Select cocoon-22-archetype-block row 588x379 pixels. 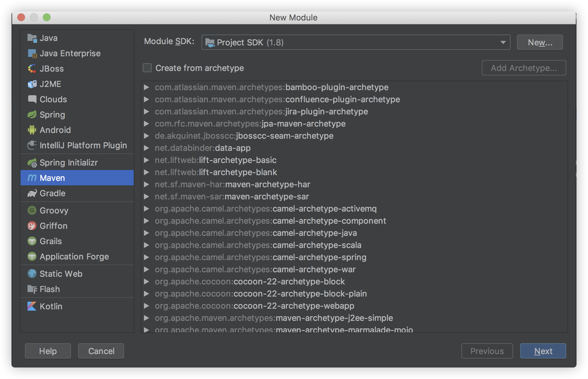[x=354, y=282]
